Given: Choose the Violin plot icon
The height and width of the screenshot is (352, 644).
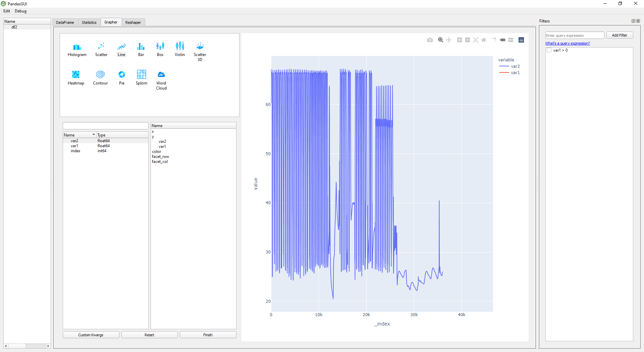Looking at the screenshot, I should point(180,50).
